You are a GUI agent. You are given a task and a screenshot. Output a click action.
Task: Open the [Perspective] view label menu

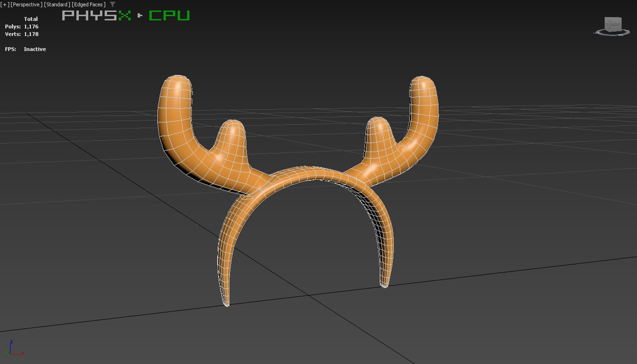pyautogui.click(x=26, y=4)
